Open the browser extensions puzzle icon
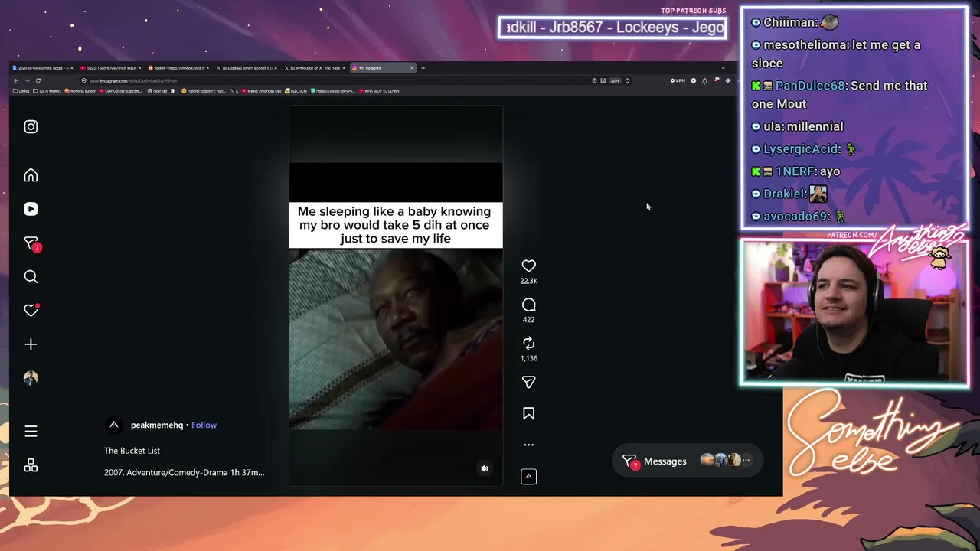980x551 pixels. tap(704, 80)
